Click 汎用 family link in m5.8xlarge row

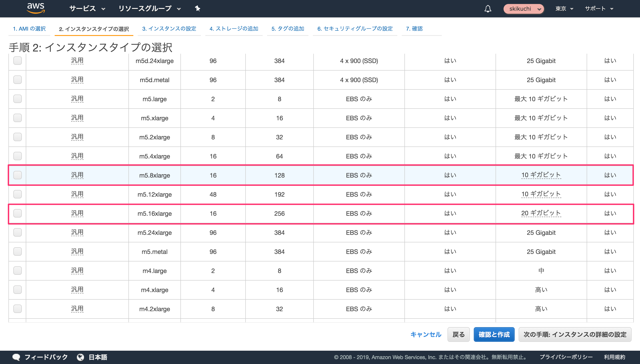[x=77, y=175]
